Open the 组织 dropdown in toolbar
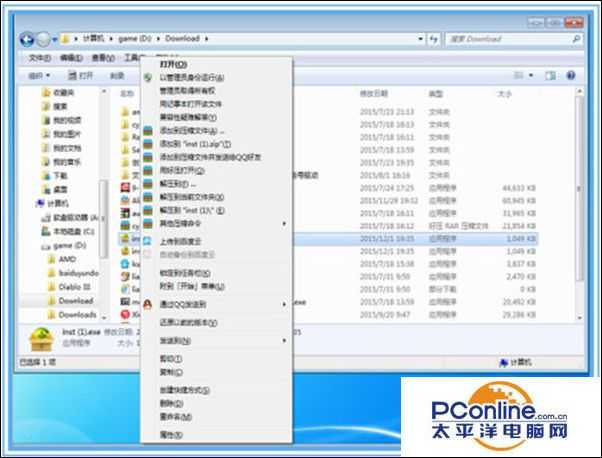602x458 pixels. coord(38,75)
